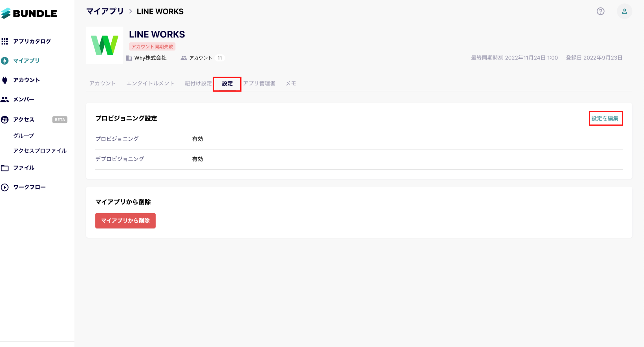Image resolution: width=644 pixels, height=347 pixels.
Task: Click the LINE WORKS app logo
Action: 104,45
